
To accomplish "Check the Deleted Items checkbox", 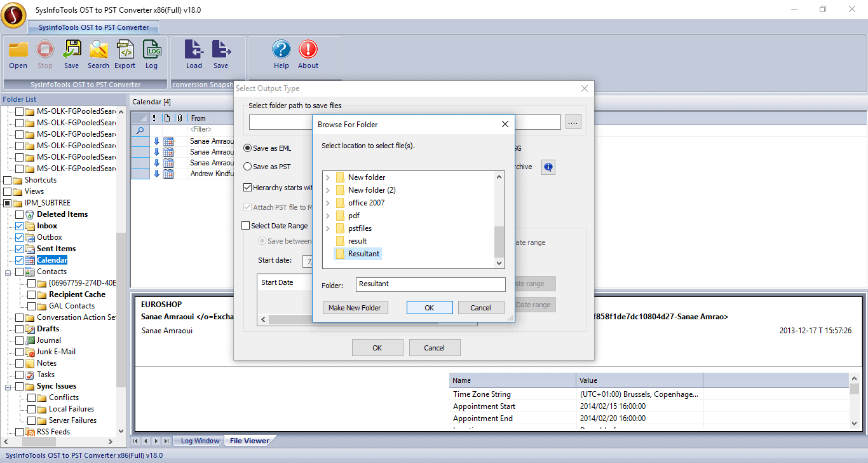I will (x=20, y=214).
